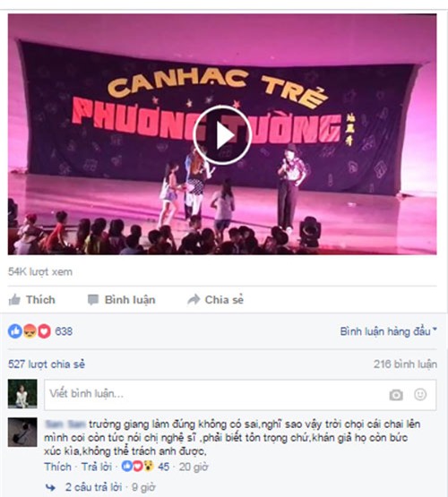Open the commenter's profile picture
Viewport: 448px width, 497px height.
click(x=22, y=432)
